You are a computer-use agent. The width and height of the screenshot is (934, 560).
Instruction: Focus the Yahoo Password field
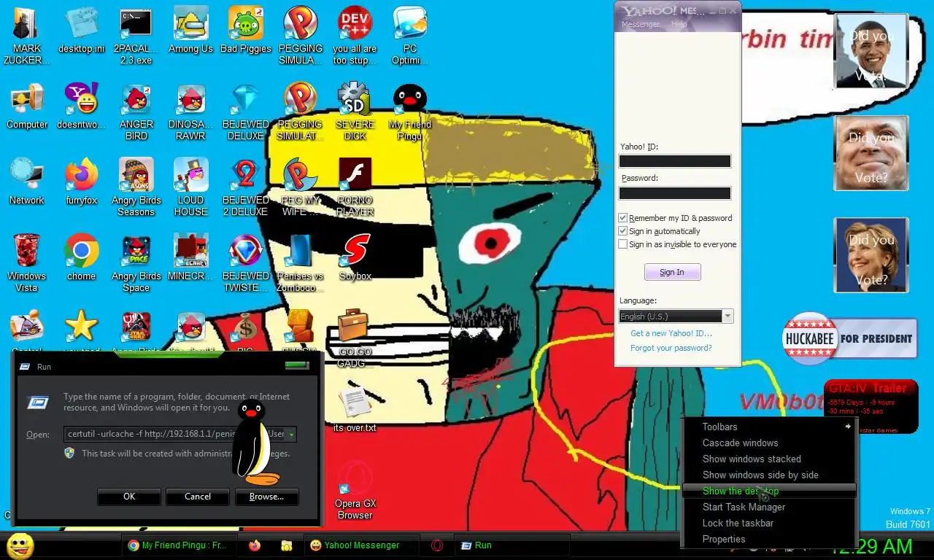pyautogui.click(x=675, y=193)
